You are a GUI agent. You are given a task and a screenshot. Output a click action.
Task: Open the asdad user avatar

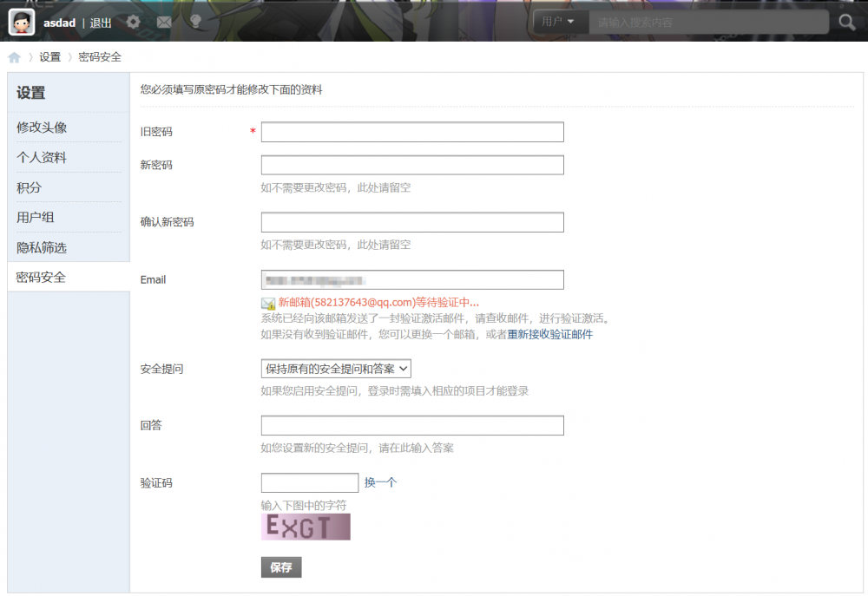tap(22, 23)
